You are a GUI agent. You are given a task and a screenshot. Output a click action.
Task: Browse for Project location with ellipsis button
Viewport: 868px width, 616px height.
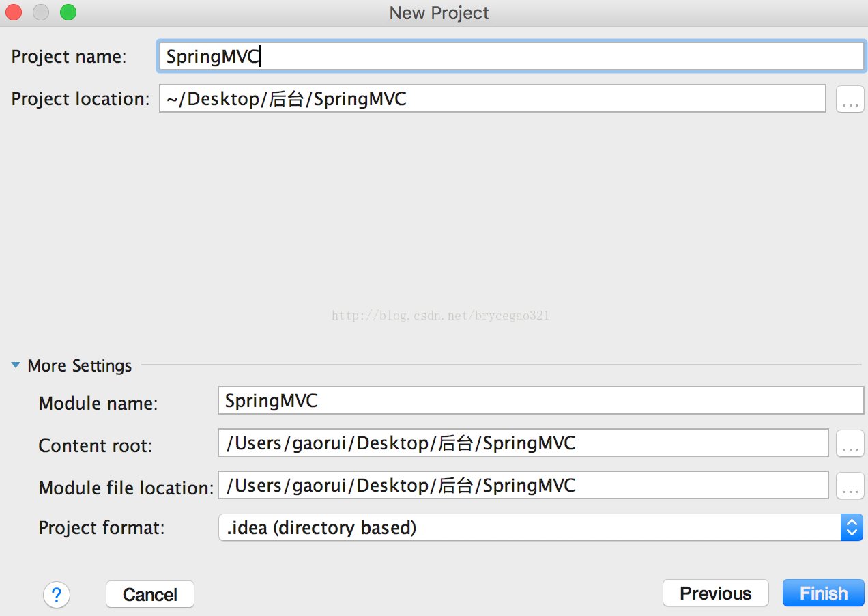850,100
